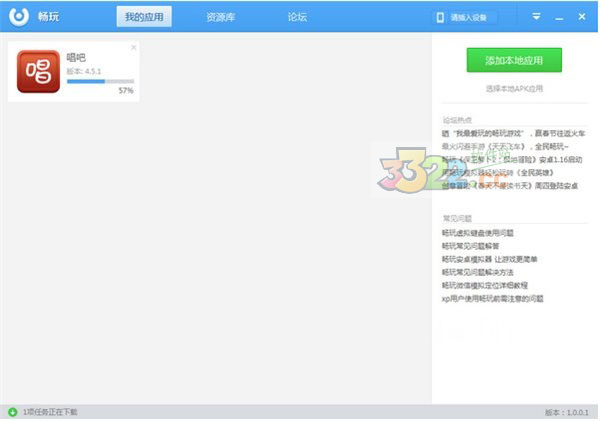Close the 畅玩 window
The height and width of the screenshot is (421, 600).
pos(582,16)
